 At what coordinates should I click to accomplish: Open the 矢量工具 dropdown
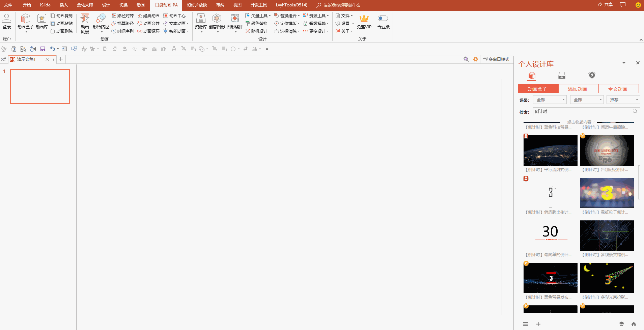270,16
